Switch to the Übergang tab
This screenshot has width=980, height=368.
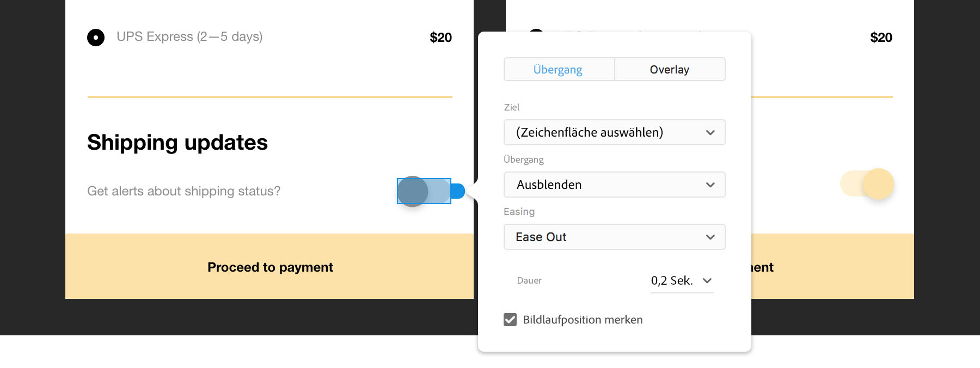tap(559, 70)
